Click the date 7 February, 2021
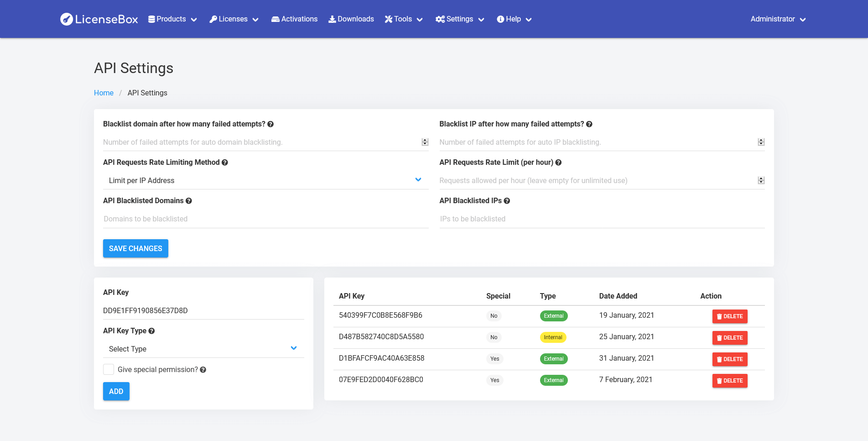The width and height of the screenshot is (868, 441). [x=626, y=380]
